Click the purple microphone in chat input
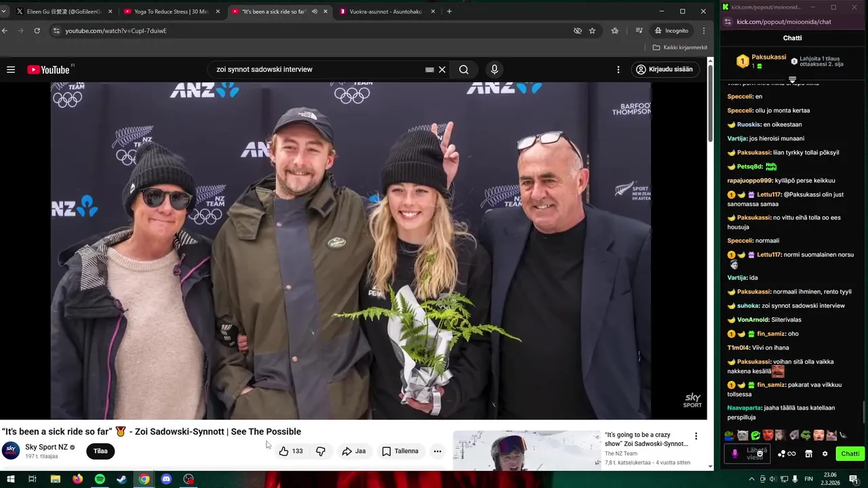The image size is (868, 488). [x=734, y=453]
